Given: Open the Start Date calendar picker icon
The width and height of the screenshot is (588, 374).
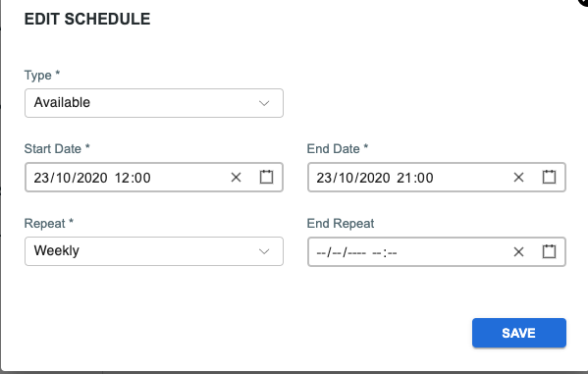Looking at the screenshot, I should click(266, 177).
